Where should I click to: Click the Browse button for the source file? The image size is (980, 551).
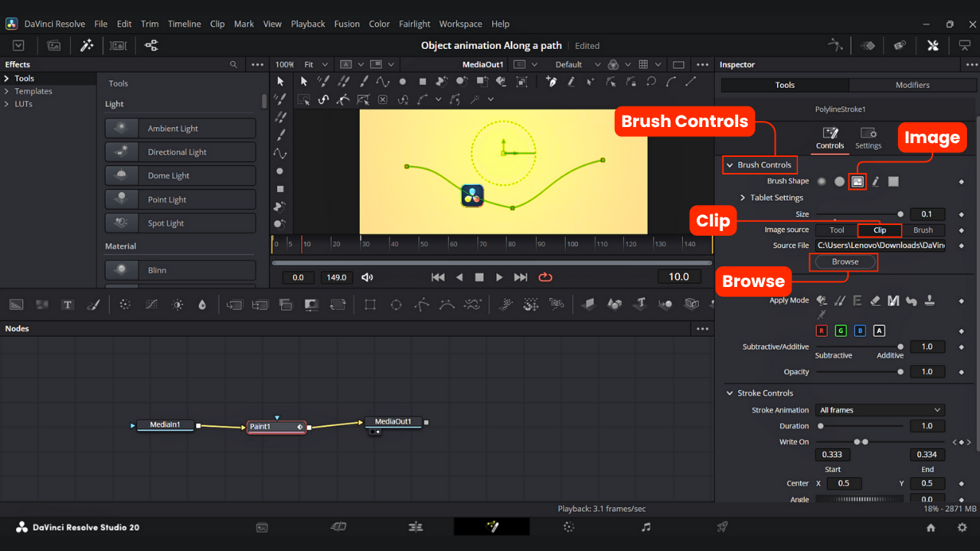coord(843,261)
